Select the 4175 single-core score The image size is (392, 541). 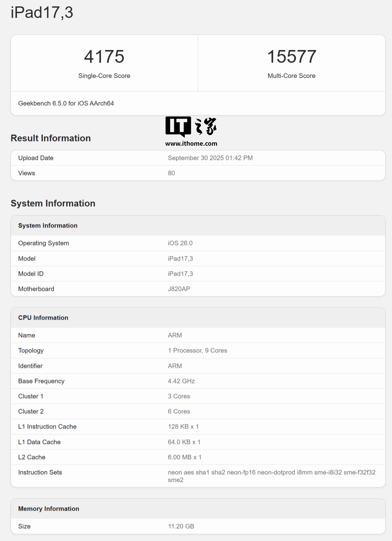tap(104, 57)
